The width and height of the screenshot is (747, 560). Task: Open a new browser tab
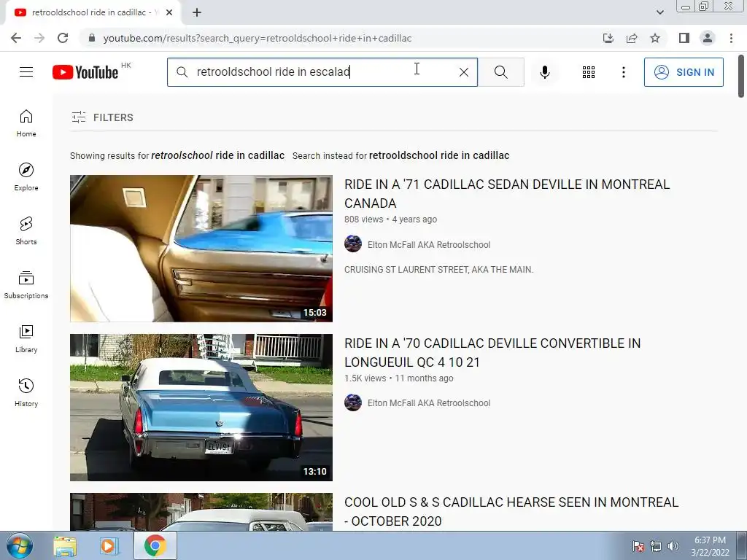[197, 12]
